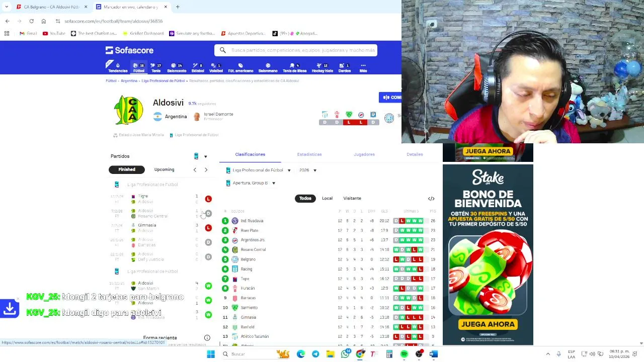Open File Explorer from the taskbar
Screen dimensions: 644x362
coord(330,354)
